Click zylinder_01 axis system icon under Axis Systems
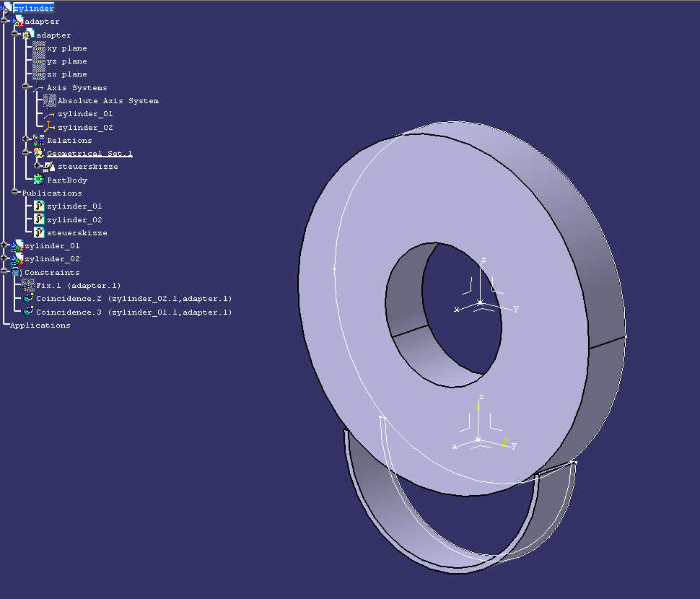Screen dimensions: 700x599 pos(49,114)
